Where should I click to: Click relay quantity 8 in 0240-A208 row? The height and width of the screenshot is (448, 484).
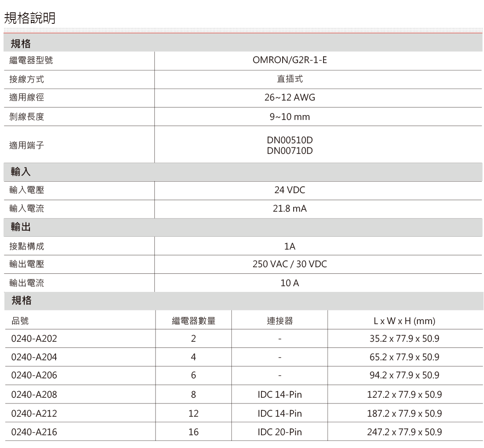[194, 394]
